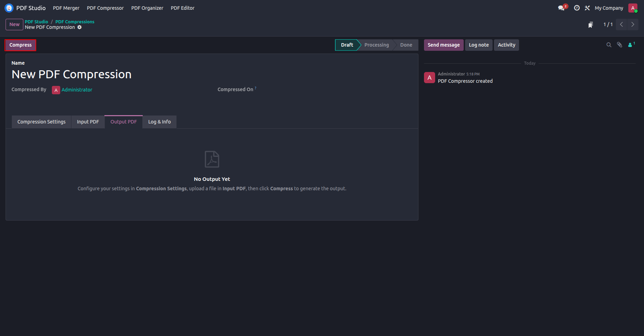Click Administrator avatar in chatter message
644x336 pixels.
click(430, 78)
